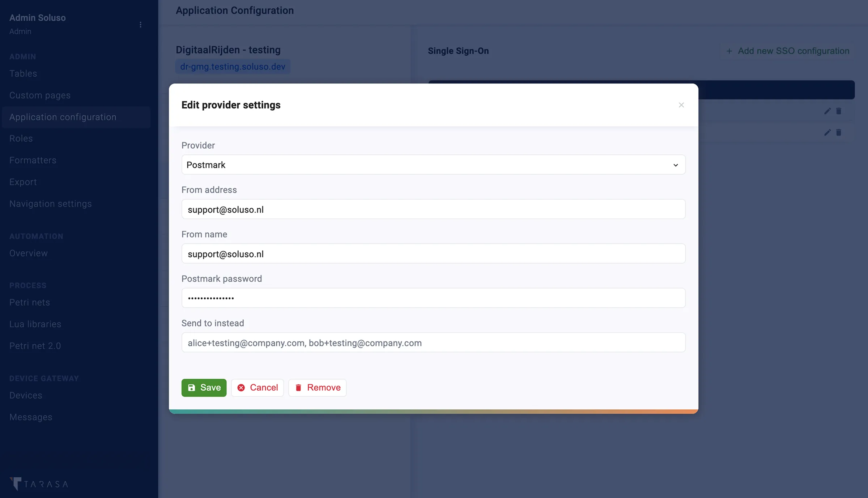
Task: Close the Edit provider settings dialog
Action: (681, 105)
